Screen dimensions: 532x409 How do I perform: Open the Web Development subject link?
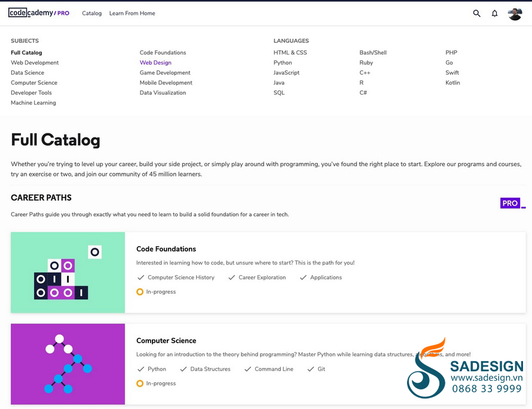click(x=35, y=62)
